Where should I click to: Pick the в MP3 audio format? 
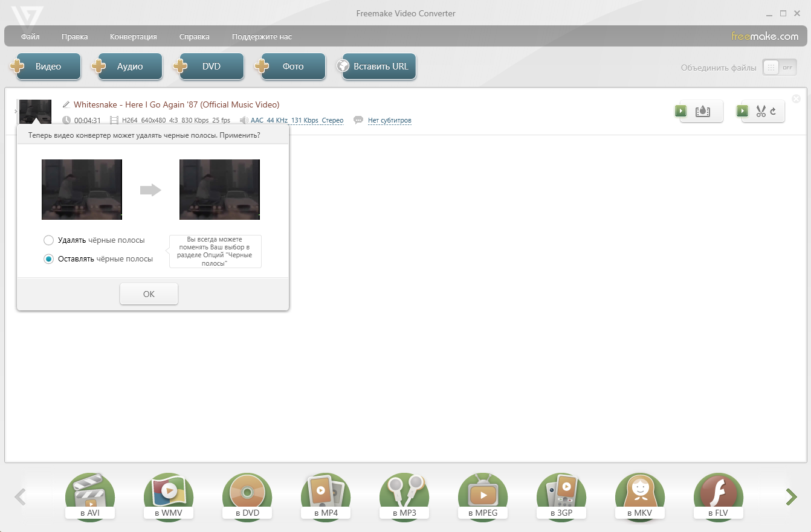tap(404, 498)
